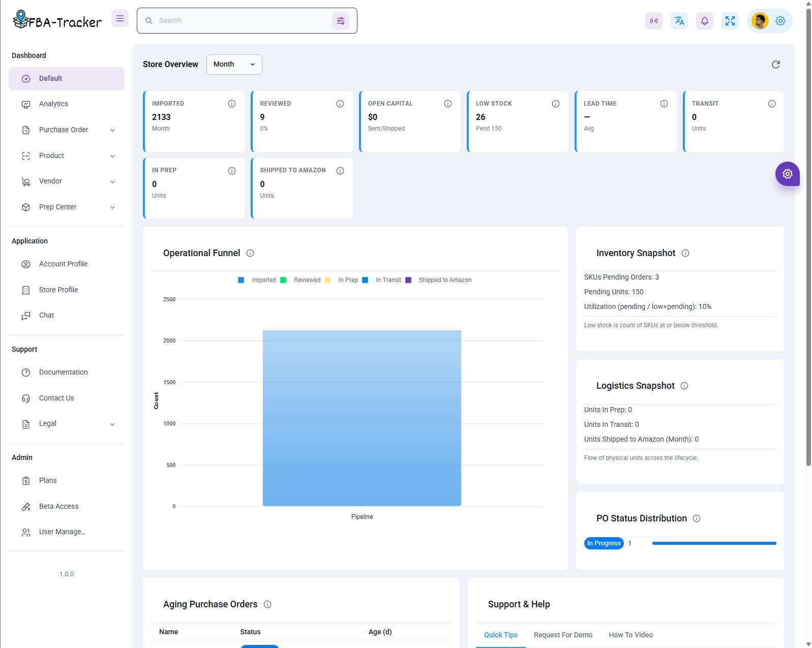Toggle the Imported series in chart legend

click(257, 280)
